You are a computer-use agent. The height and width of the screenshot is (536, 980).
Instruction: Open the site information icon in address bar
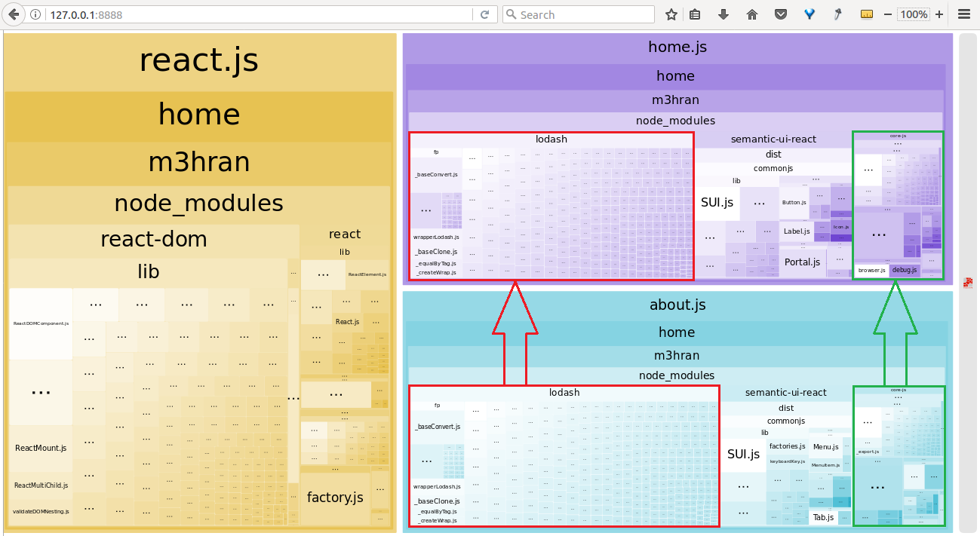click(37, 14)
